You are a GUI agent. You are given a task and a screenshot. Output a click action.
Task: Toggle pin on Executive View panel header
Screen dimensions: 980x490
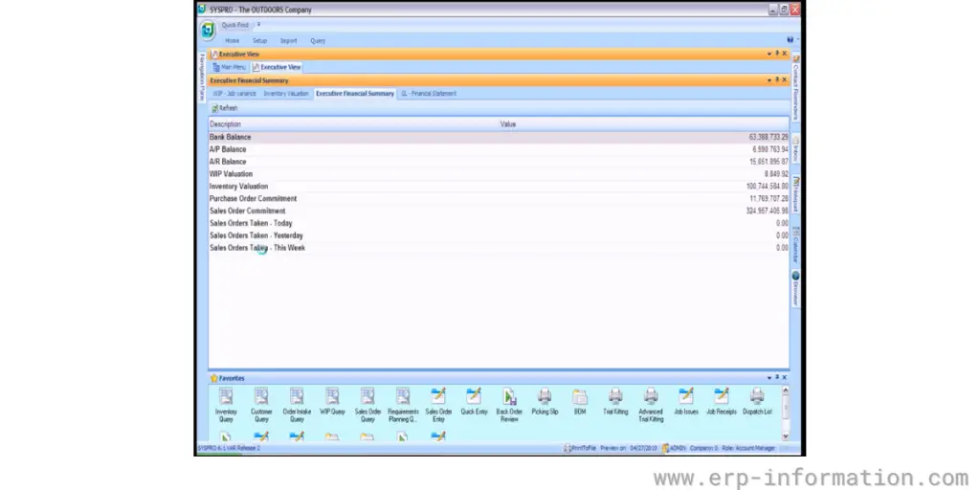click(x=777, y=55)
